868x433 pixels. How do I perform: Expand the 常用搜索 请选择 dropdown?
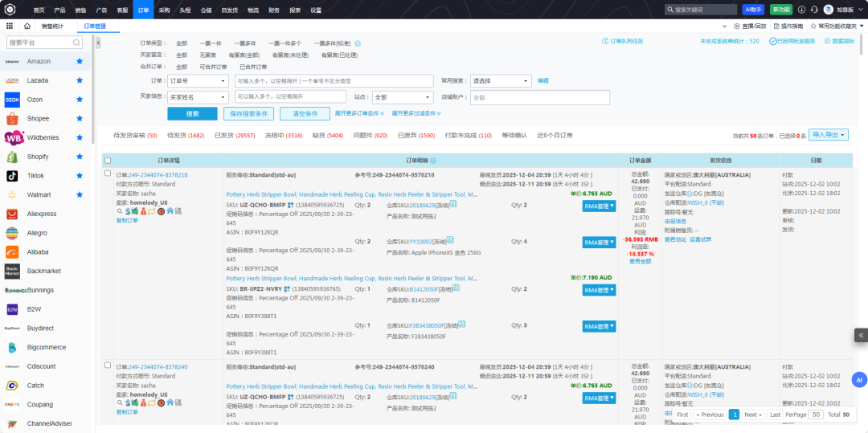tap(500, 81)
